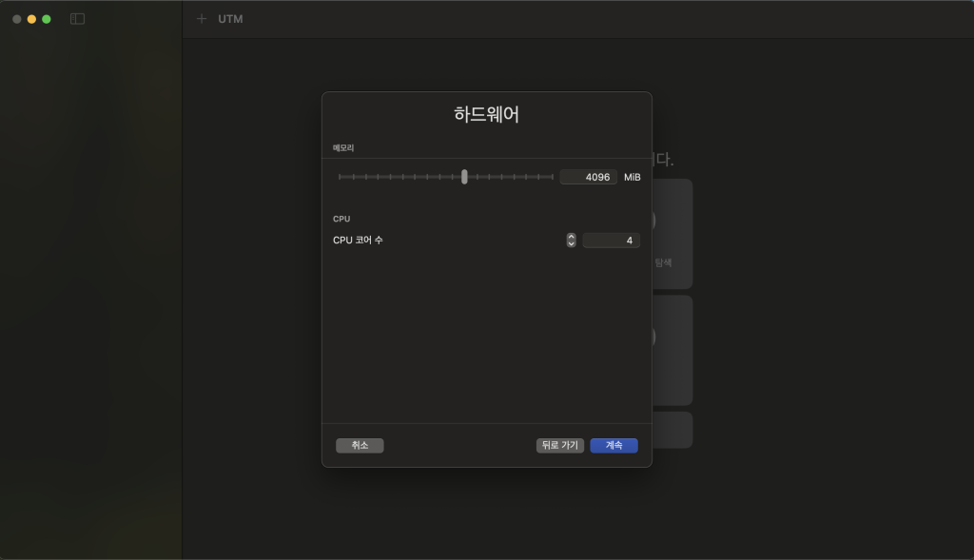Click the CPU 코어 수 label
The image size is (974, 560).
[x=358, y=241]
